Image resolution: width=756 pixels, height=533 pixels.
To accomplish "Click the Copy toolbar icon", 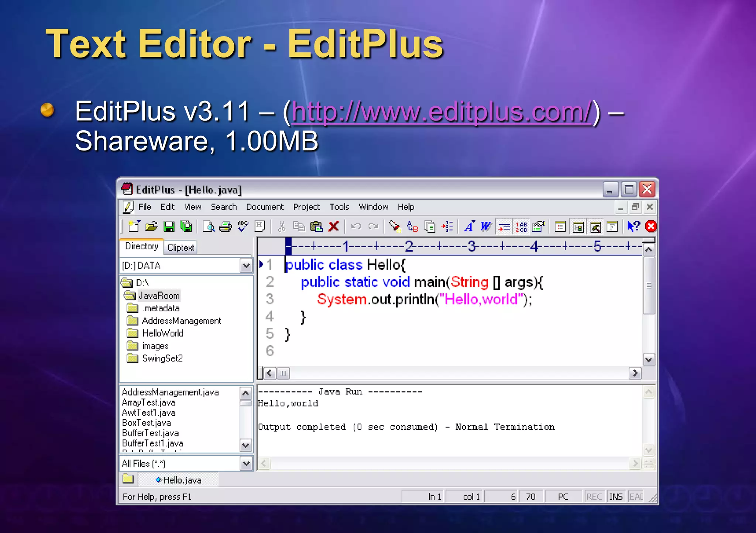I will pos(299,226).
